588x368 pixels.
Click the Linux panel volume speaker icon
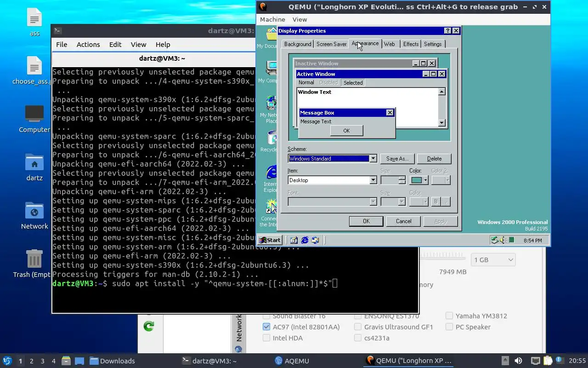518,361
